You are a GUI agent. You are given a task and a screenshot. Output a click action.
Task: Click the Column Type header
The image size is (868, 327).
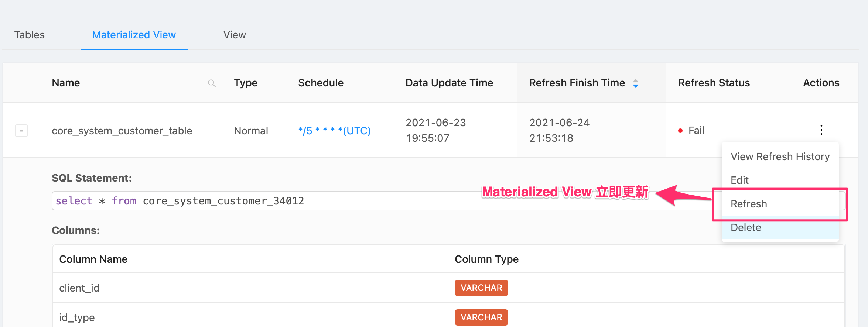(x=486, y=259)
